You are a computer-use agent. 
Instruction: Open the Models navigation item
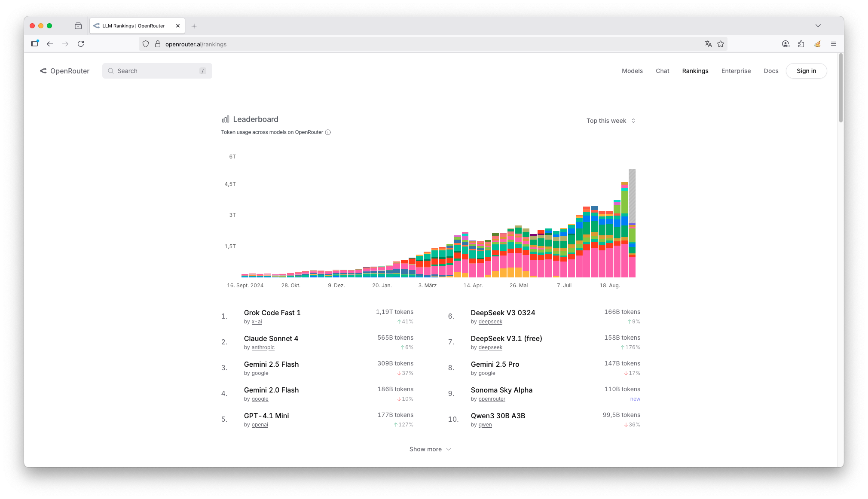[x=632, y=71]
